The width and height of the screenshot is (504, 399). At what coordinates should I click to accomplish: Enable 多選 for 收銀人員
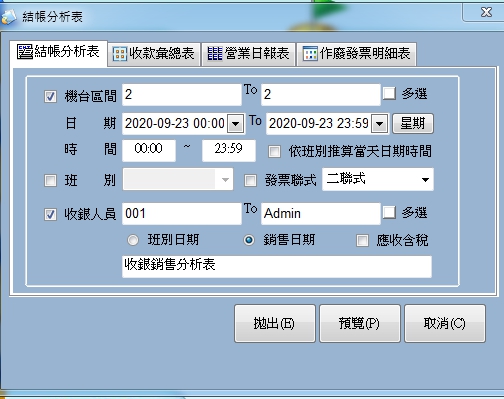pyautogui.click(x=389, y=212)
